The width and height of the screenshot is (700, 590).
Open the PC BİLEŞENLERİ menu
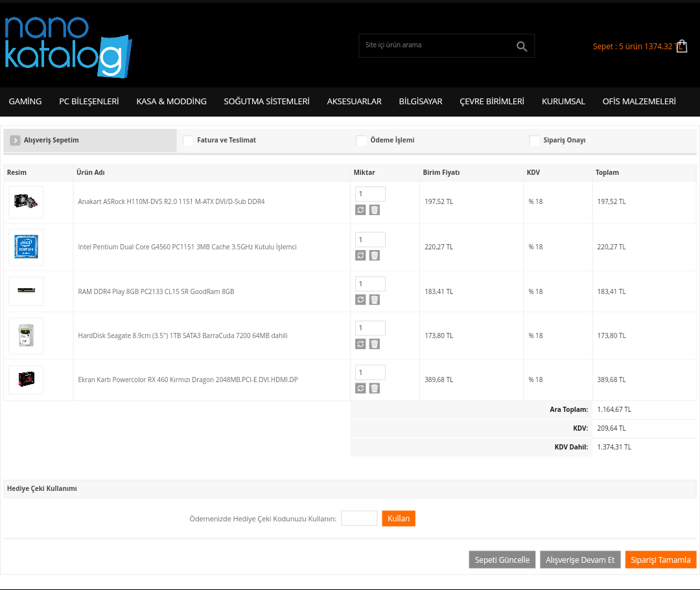click(x=89, y=102)
